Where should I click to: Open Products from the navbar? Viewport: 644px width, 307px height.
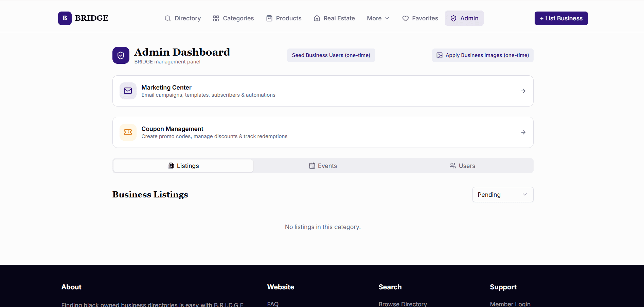coord(284,18)
